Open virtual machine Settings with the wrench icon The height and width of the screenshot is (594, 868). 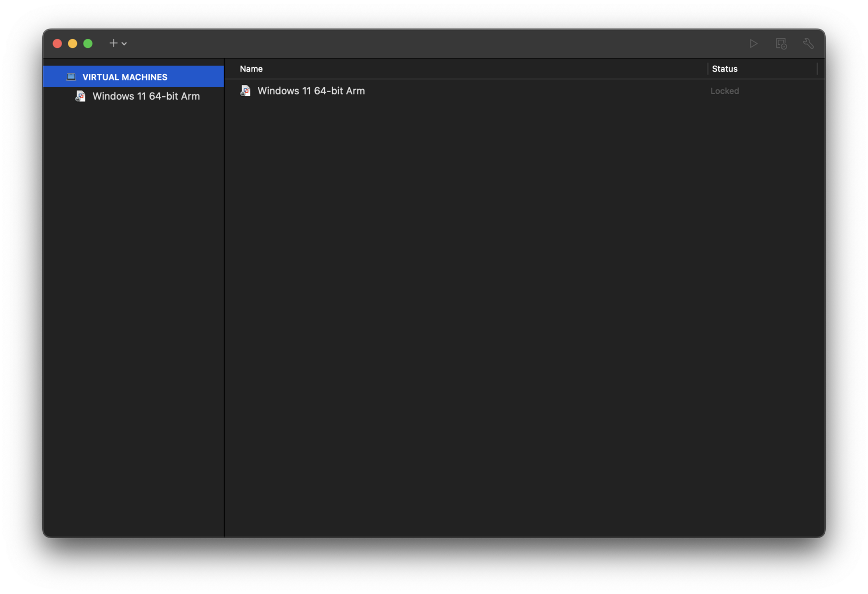808,44
